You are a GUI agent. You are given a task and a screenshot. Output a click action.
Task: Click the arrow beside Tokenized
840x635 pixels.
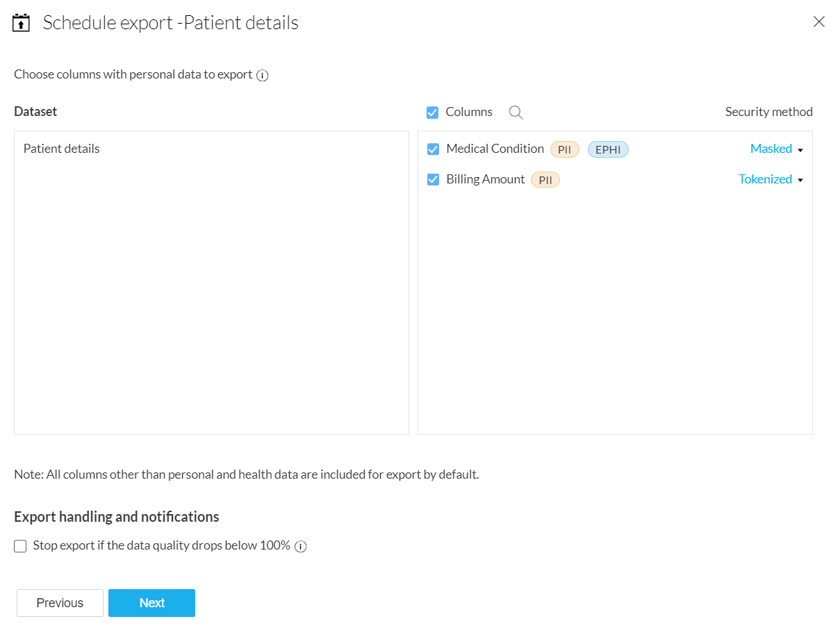(800, 180)
